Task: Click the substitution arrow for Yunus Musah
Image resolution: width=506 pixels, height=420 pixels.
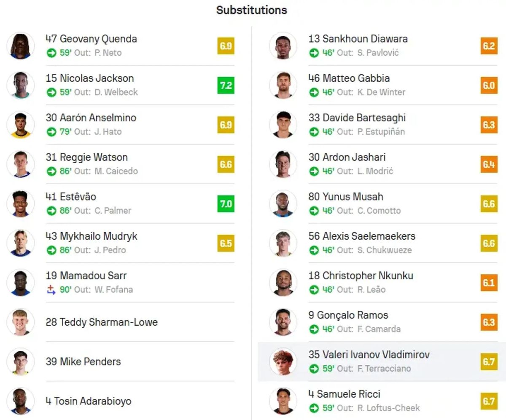Action: 314,211
